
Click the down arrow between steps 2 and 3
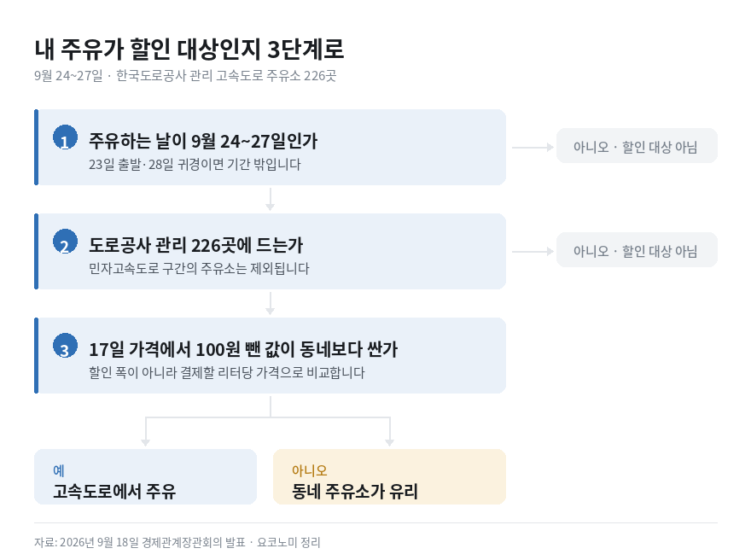271,304
